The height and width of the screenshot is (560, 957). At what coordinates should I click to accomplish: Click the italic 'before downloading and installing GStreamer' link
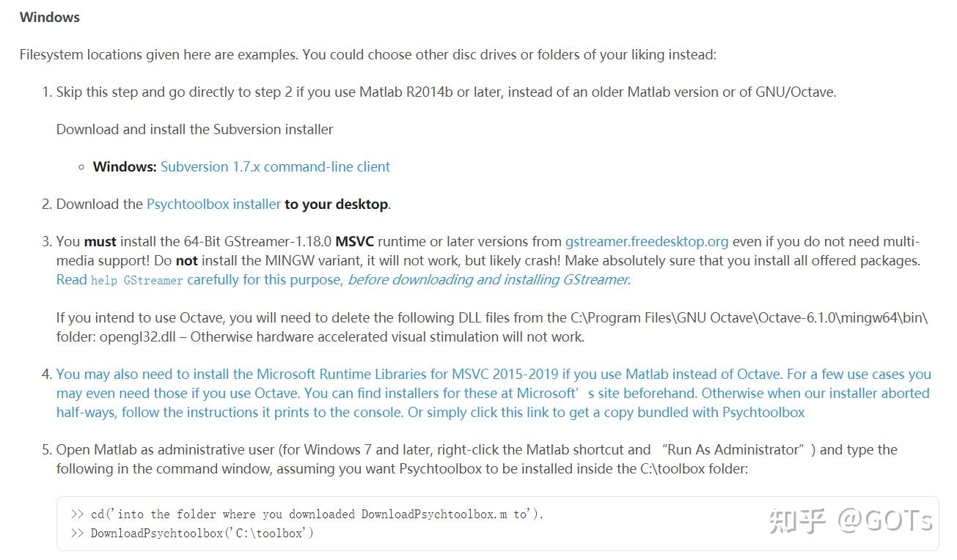[x=489, y=279]
